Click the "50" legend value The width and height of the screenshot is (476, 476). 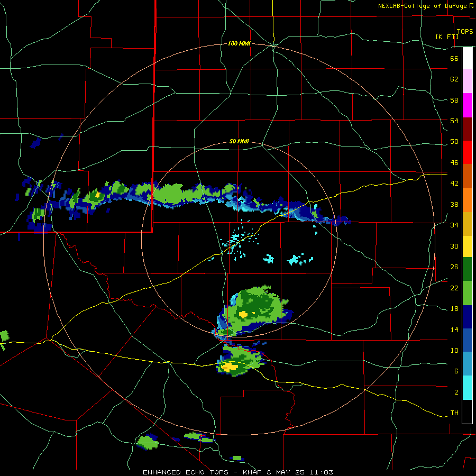point(454,142)
